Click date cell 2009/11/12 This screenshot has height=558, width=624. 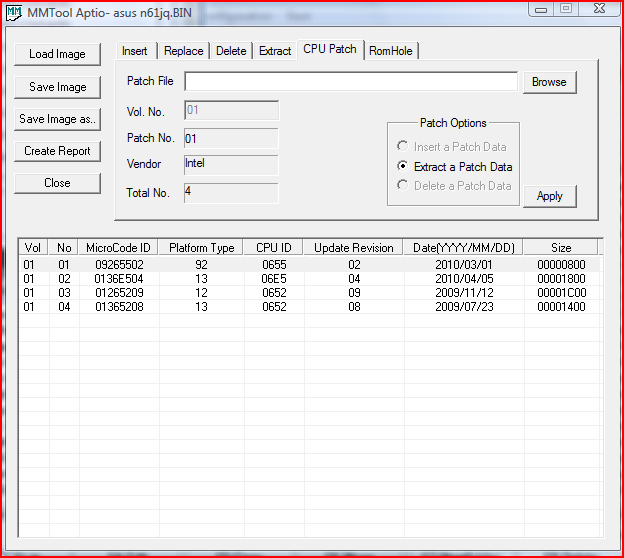[x=464, y=293]
